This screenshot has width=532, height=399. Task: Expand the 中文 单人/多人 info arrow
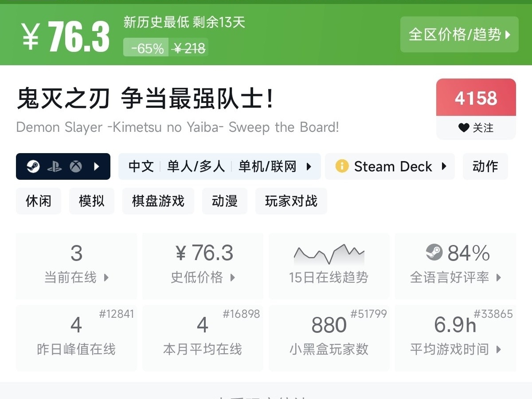309,166
